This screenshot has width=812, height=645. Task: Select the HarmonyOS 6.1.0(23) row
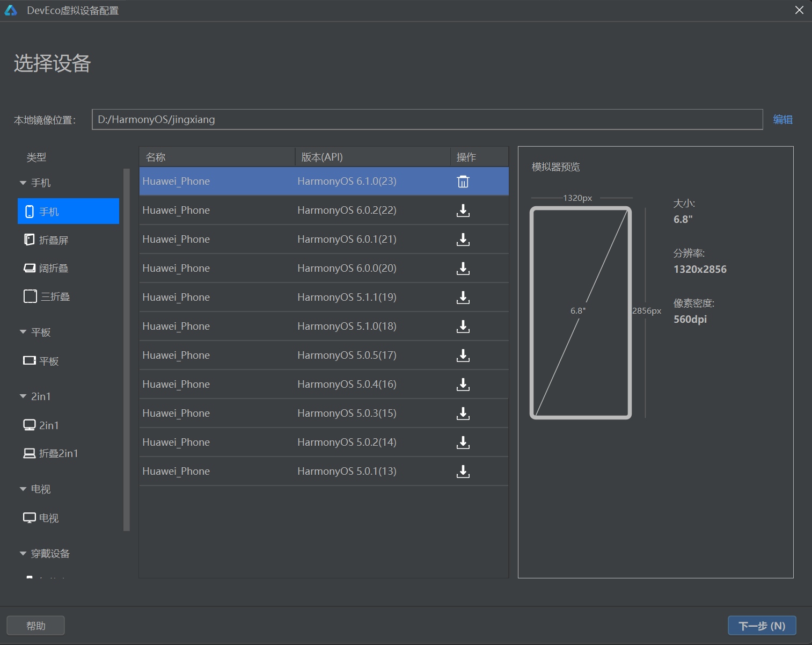pos(324,182)
